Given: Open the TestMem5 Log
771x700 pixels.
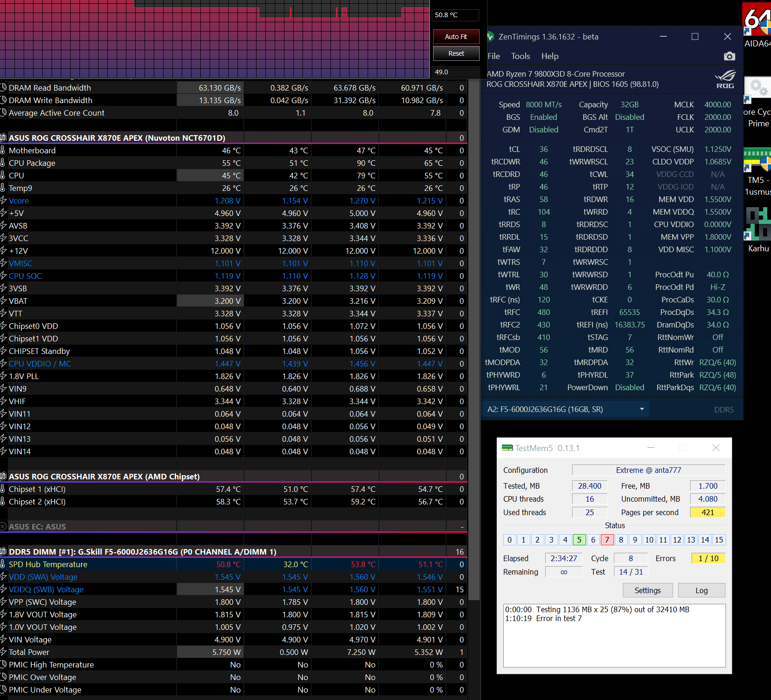Looking at the screenshot, I should [701, 590].
